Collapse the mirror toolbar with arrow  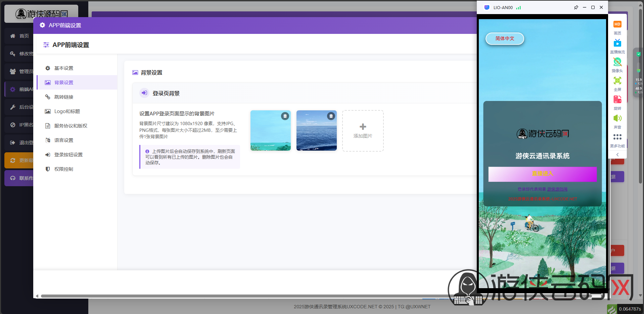(617, 155)
